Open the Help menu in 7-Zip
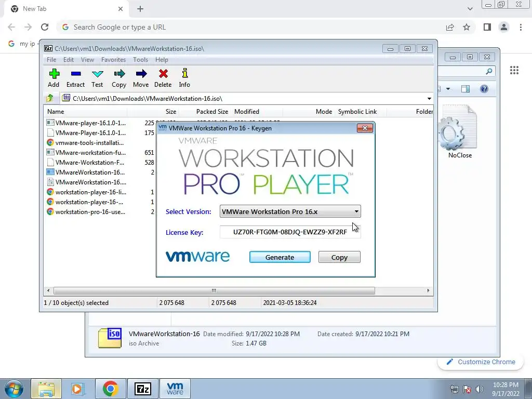Screen dimensions: 532x399 162,60
